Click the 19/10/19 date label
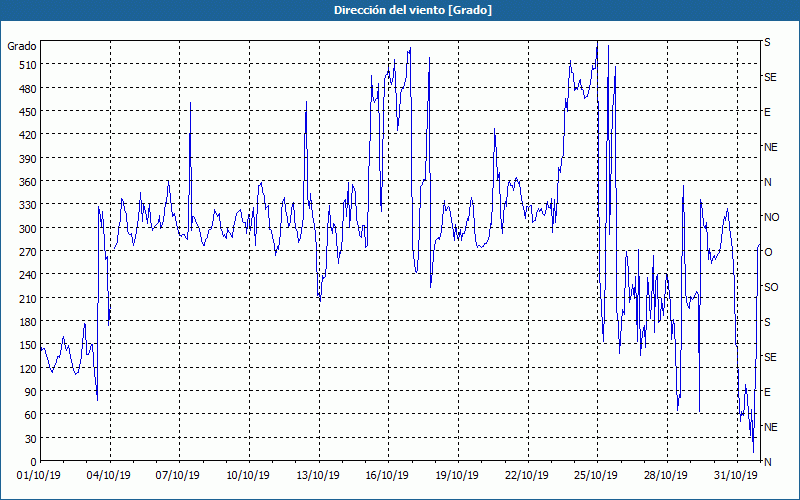800x500 pixels. tap(457, 476)
